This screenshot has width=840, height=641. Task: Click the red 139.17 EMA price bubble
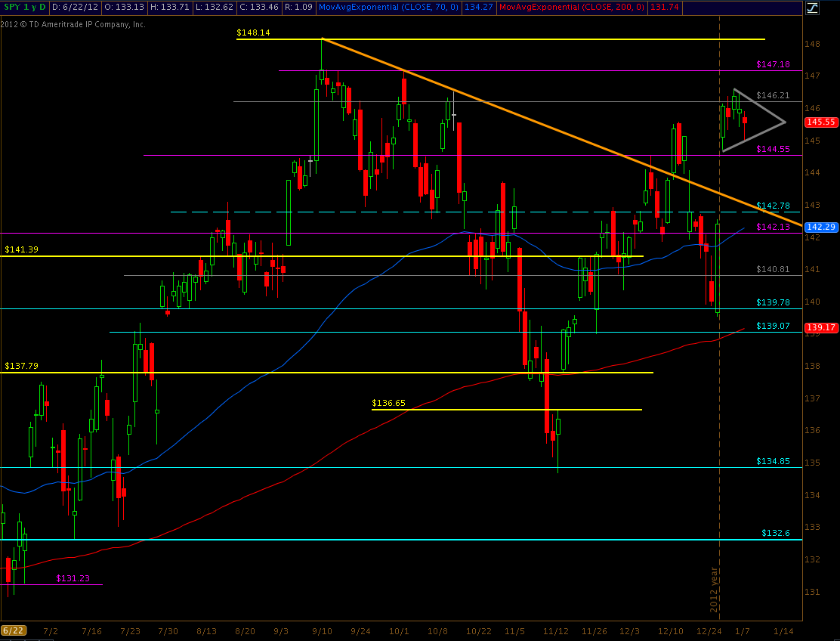tap(821, 327)
